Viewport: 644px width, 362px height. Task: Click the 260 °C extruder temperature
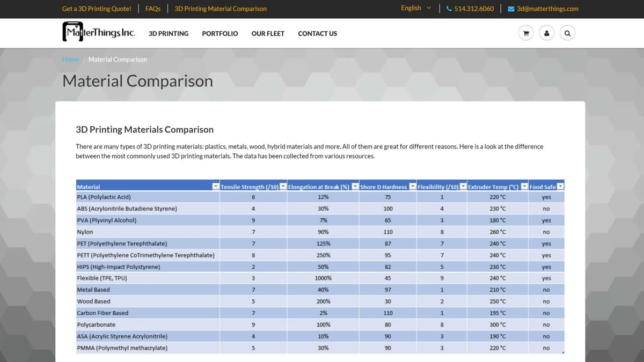pos(497,232)
